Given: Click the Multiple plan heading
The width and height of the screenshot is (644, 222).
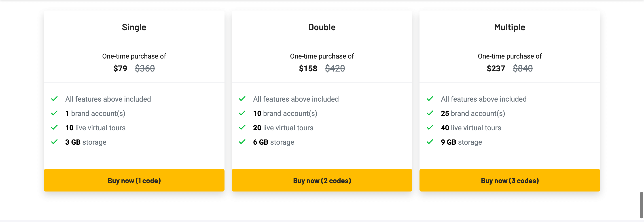Looking at the screenshot, I should [510, 27].
